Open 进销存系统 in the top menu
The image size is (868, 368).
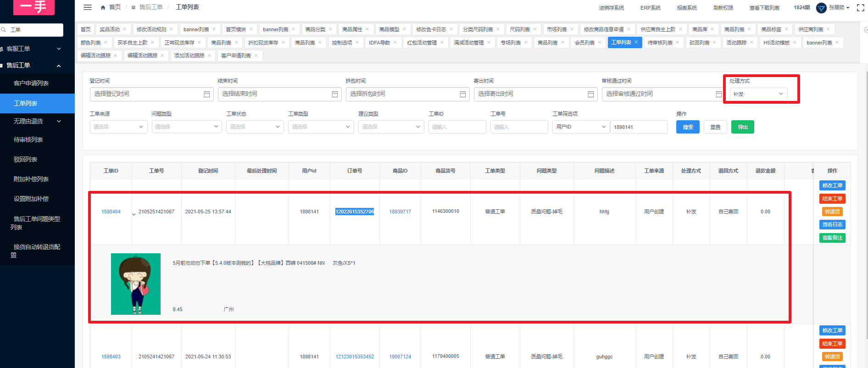click(611, 8)
